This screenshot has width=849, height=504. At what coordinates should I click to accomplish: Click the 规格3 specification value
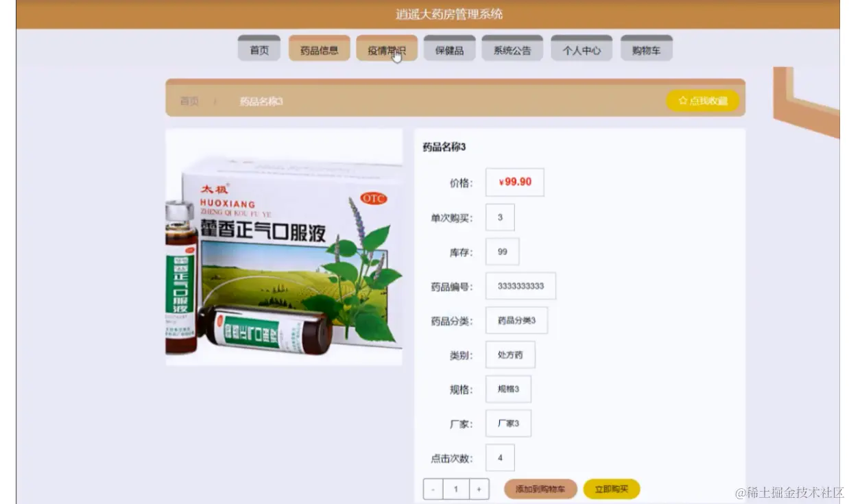508,389
